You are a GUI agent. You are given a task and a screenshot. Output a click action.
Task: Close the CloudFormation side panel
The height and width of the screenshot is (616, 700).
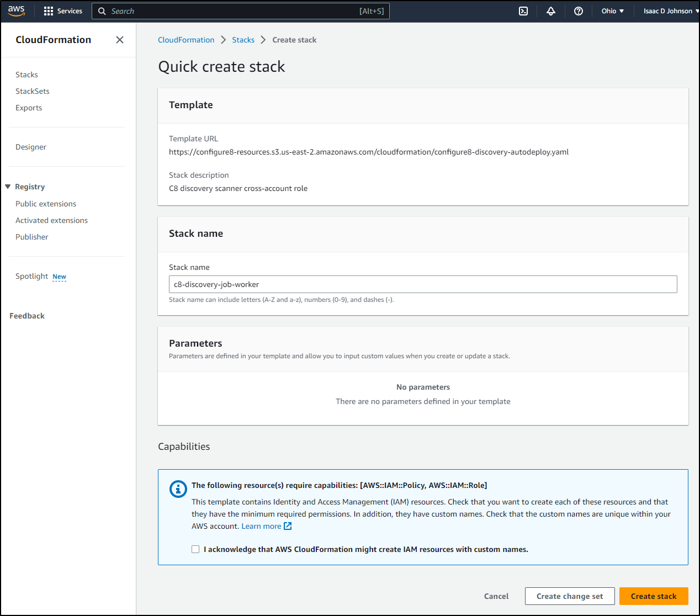pyautogui.click(x=120, y=40)
